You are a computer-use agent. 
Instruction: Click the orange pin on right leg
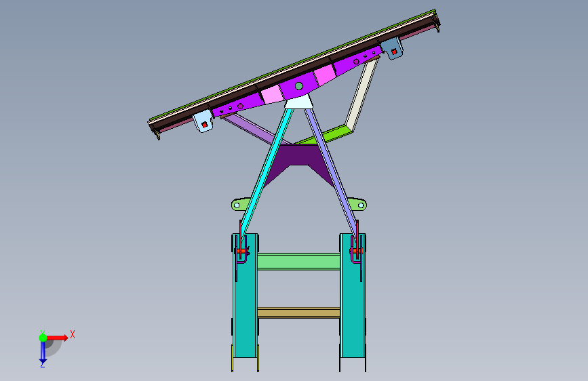[356, 251]
